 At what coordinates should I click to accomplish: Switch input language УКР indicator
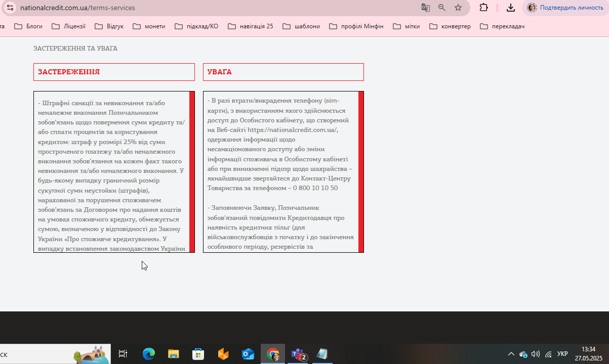[x=562, y=354]
